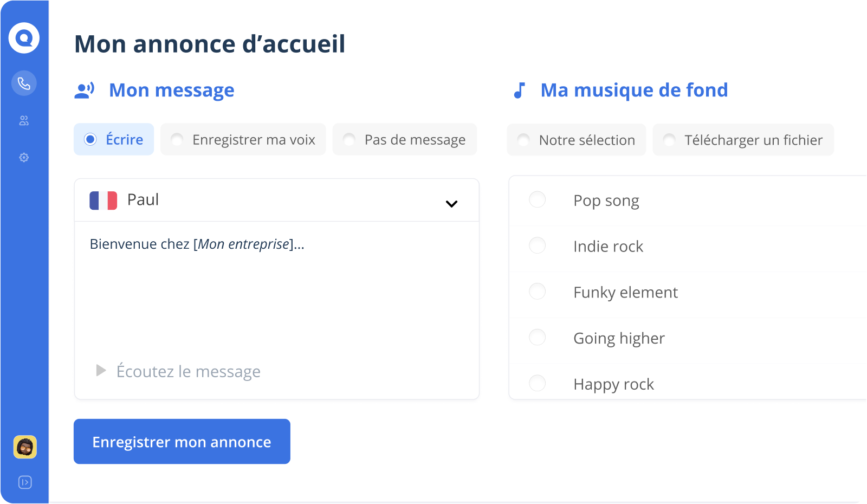Expand the sidebar with the bottom arrow icon
867x504 pixels.
25,482
